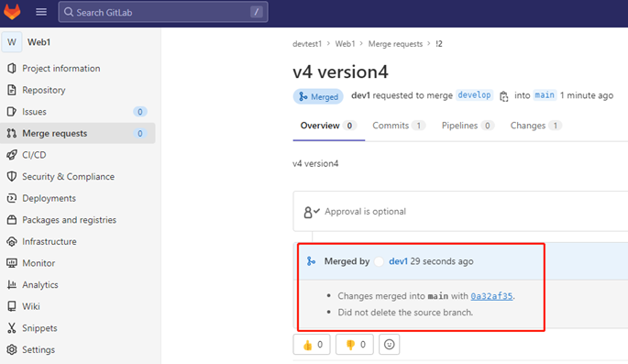
Task: Click the CI/CD rocket icon
Action: [12, 155]
